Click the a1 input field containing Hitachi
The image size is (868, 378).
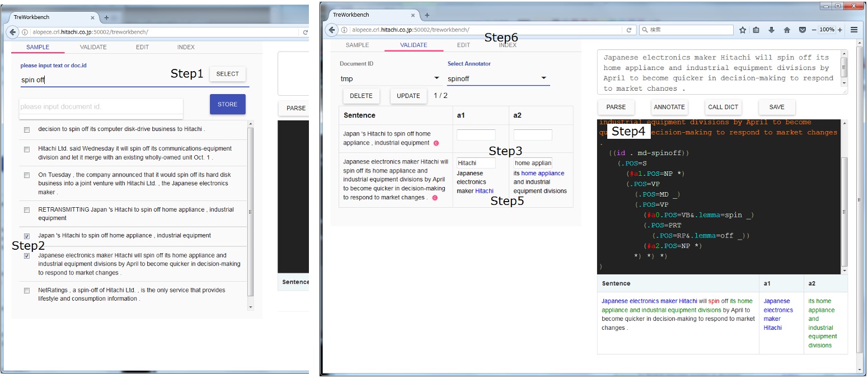tap(476, 162)
